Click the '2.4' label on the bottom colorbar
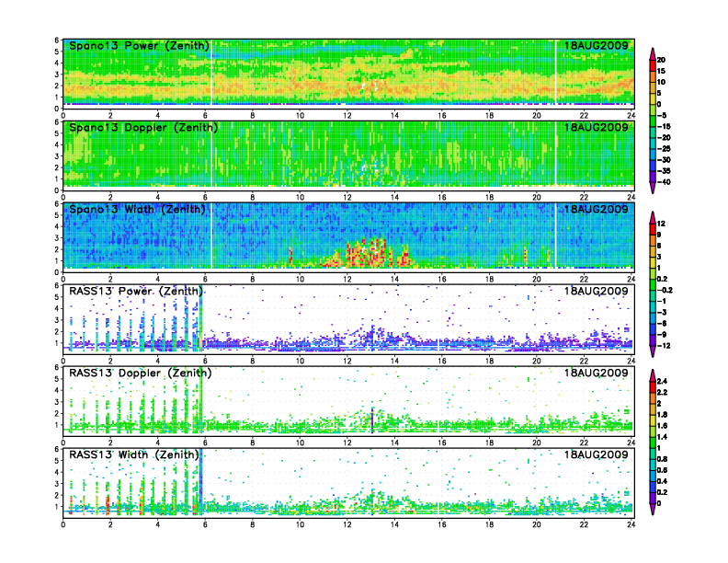The image size is (728, 563). tap(662, 382)
